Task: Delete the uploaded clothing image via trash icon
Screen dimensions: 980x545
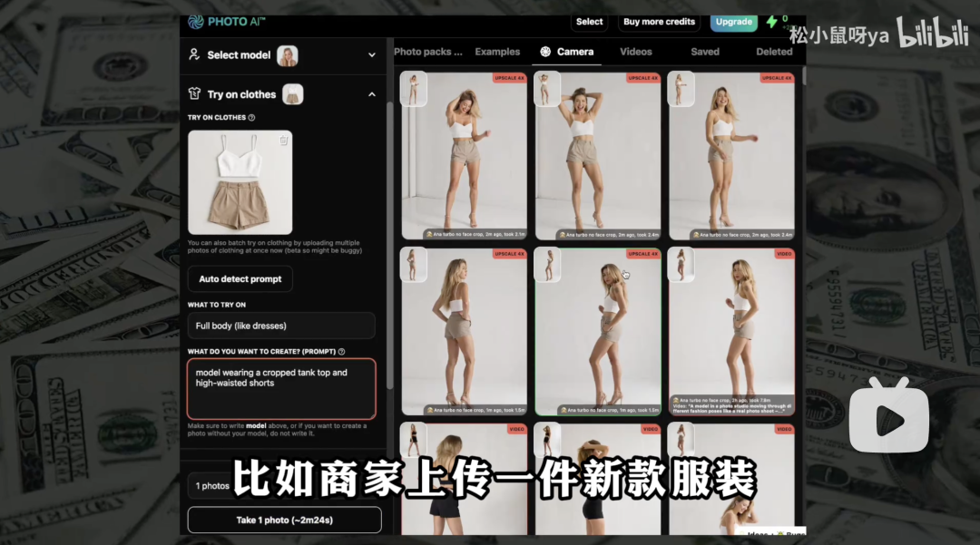Action: (x=284, y=141)
